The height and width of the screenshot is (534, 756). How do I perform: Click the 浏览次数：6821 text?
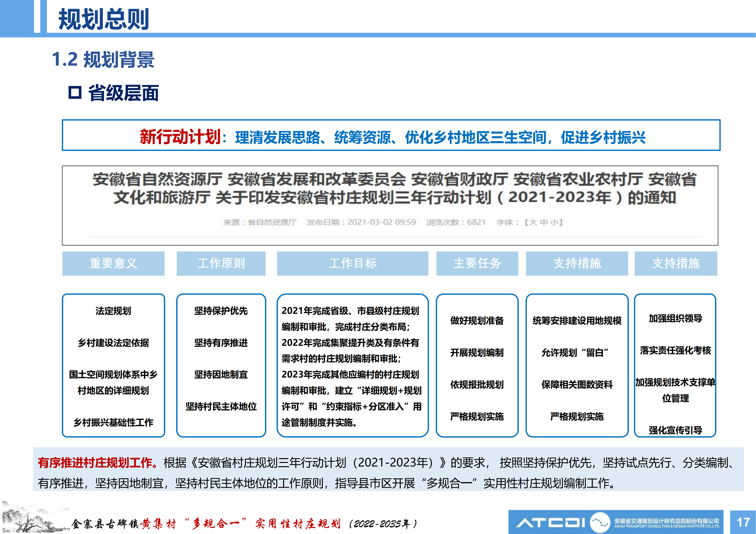[x=456, y=222]
